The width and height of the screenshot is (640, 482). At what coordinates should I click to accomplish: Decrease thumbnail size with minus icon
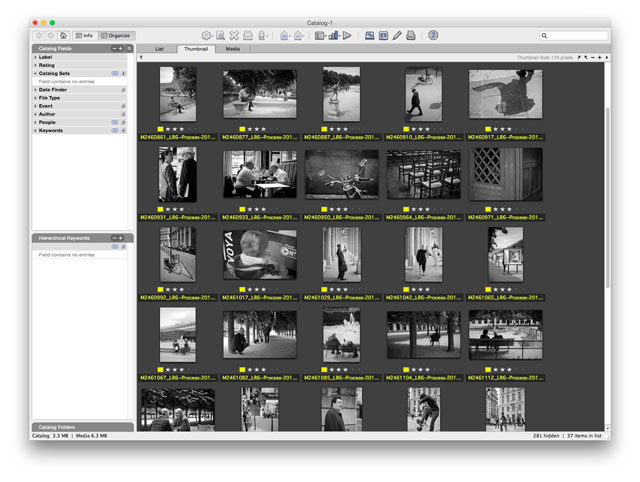point(593,58)
